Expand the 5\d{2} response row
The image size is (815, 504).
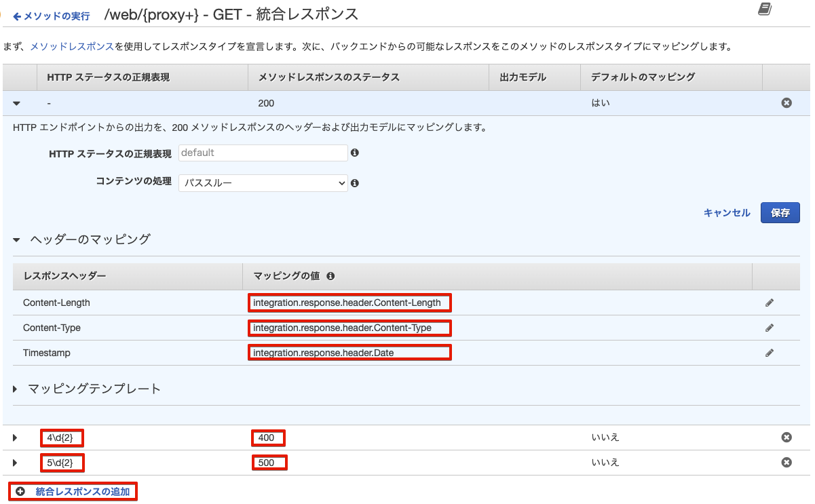tap(15, 462)
